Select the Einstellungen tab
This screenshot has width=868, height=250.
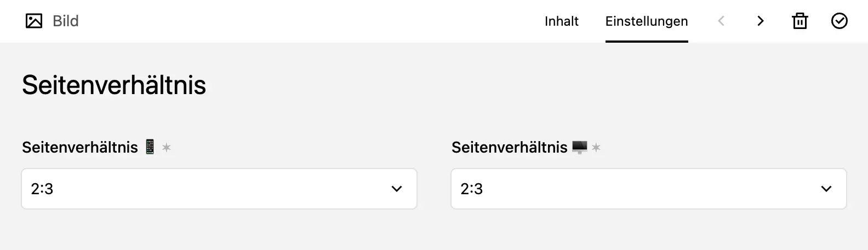[x=647, y=21]
